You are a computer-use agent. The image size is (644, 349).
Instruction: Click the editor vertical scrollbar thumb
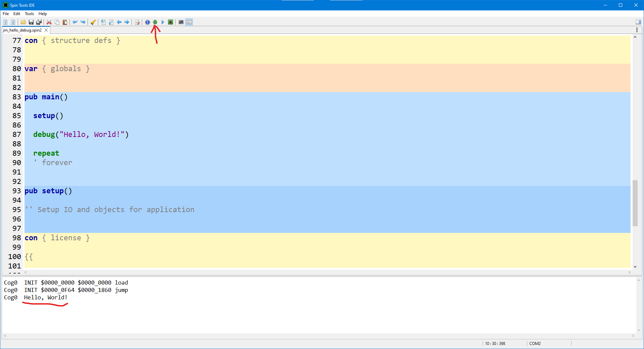pyautogui.click(x=635, y=203)
